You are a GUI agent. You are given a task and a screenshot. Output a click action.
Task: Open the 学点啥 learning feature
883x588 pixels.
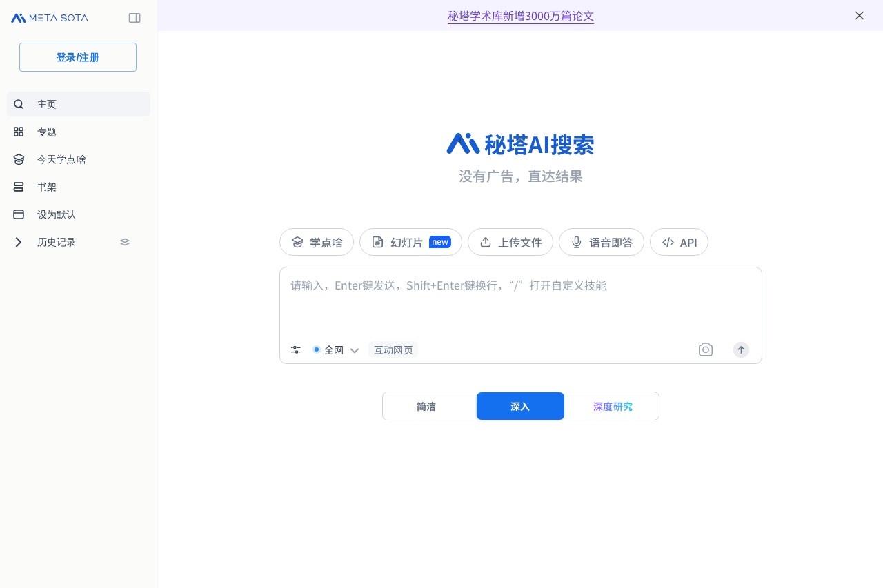[x=316, y=242]
